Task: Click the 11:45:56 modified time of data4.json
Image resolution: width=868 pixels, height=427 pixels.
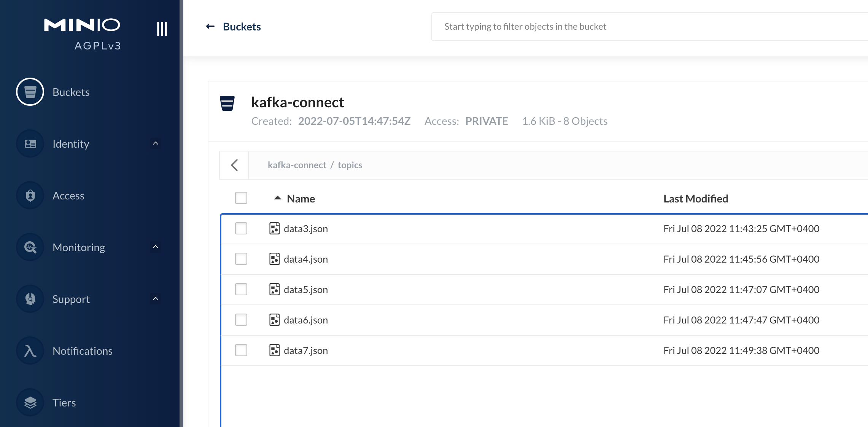Action: [x=741, y=259]
